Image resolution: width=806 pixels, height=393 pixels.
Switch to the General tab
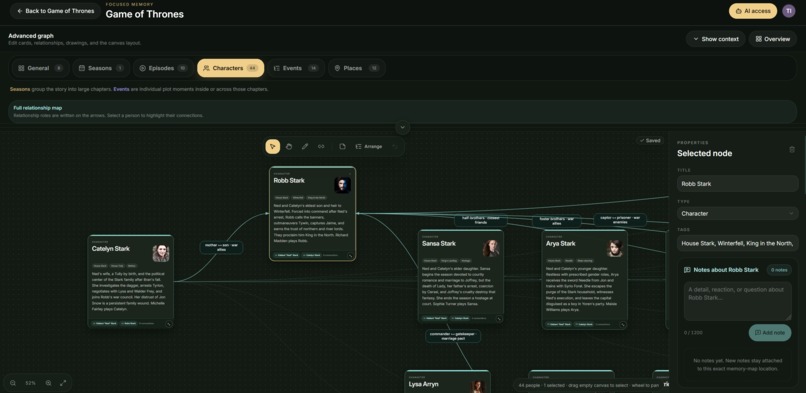tap(40, 68)
